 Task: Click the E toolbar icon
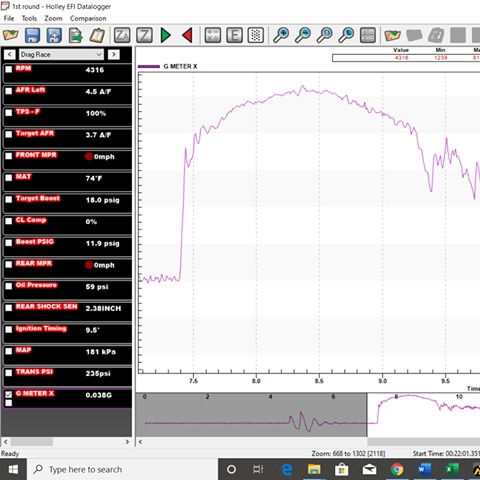234,35
